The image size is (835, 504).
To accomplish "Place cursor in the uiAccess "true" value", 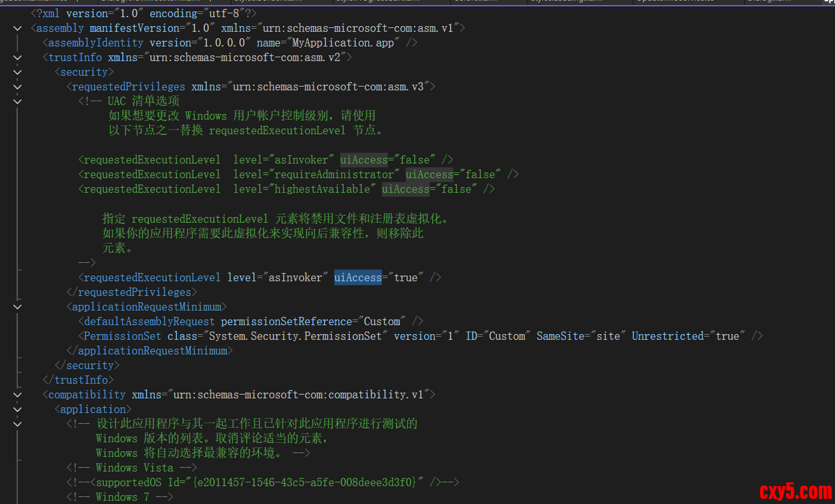I will (405, 277).
